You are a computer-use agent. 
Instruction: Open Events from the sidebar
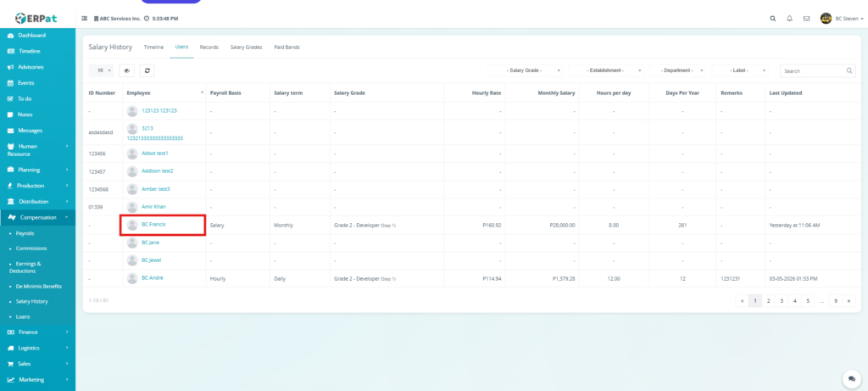tap(25, 83)
